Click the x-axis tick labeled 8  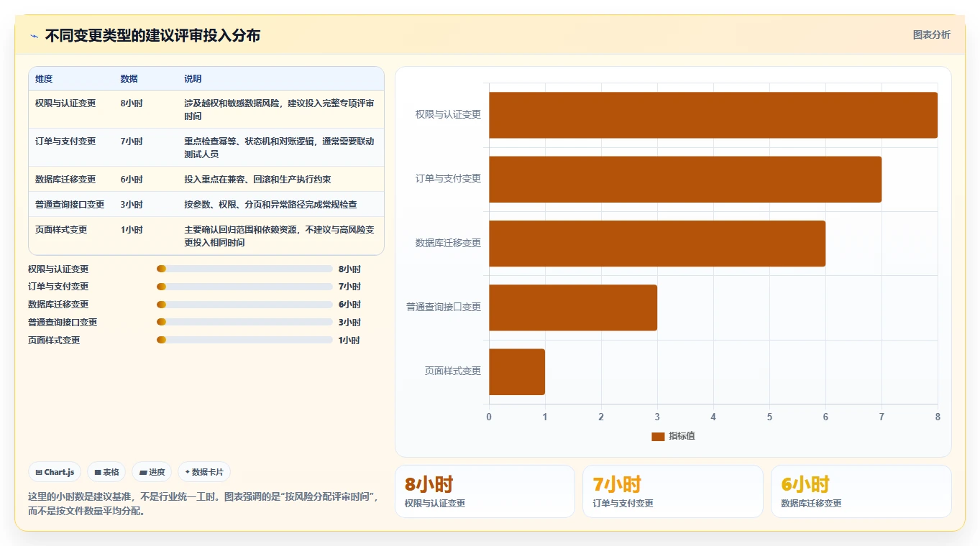tap(938, 417)
